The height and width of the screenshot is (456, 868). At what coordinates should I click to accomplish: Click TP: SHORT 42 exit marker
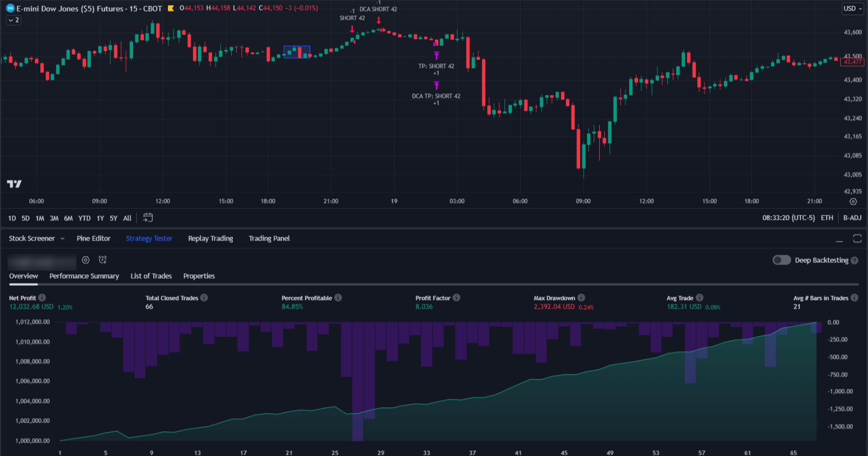point(436,55)
